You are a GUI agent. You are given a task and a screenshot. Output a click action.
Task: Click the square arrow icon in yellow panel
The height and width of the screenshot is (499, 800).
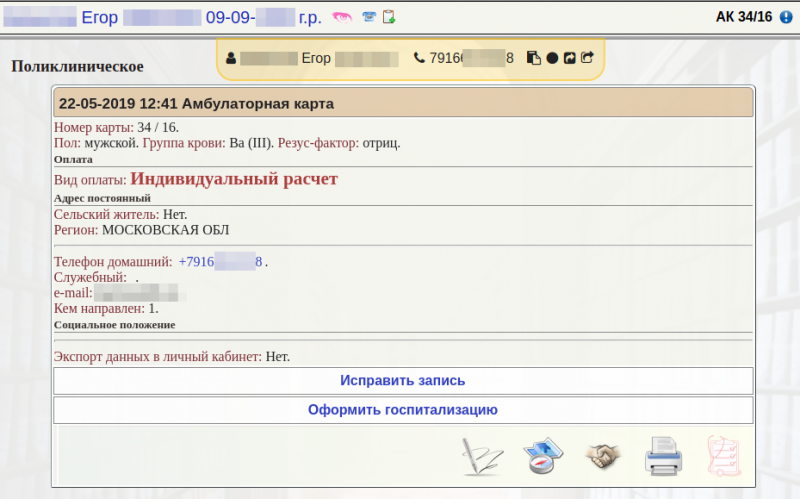pyautogui.click(x=569, y=58)
